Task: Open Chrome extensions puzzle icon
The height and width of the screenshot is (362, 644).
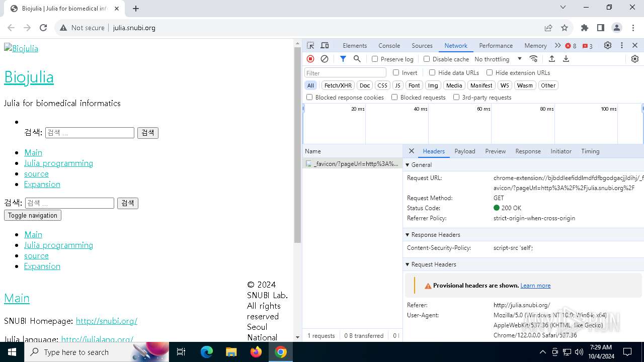Action: tap(585, 28)
